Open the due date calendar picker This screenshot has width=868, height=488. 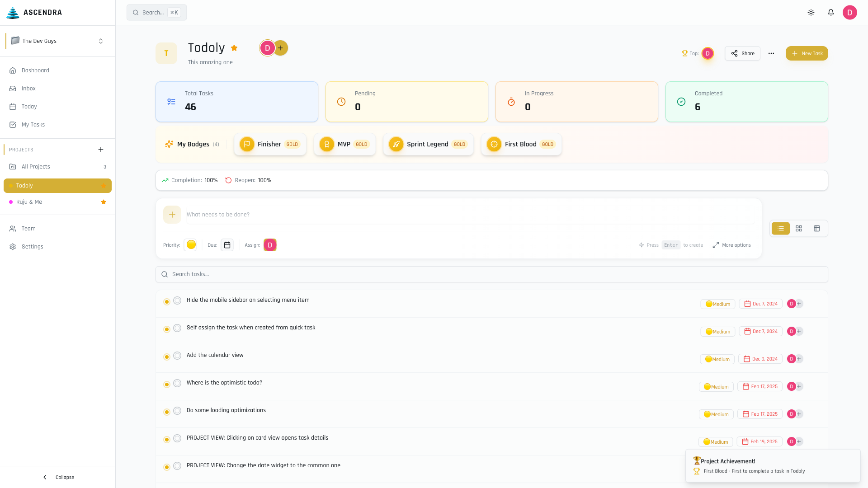[x=227, y=245]
